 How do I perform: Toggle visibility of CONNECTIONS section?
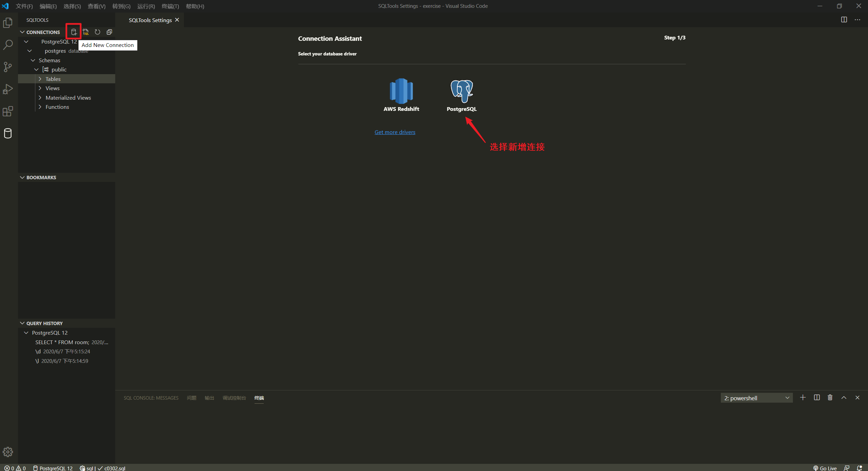coord(22,32)
